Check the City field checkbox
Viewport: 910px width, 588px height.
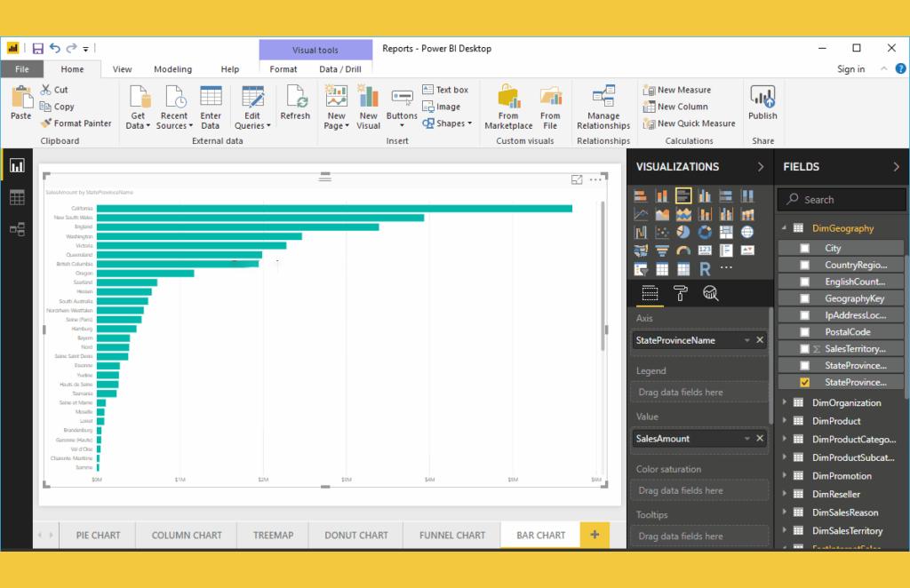pyautogui.click(x=804, y=248)
